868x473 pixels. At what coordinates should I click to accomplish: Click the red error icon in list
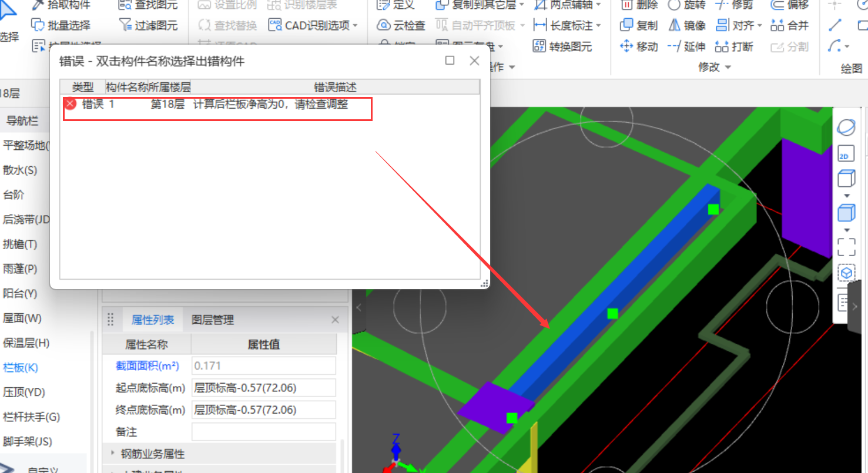coord(71,104)
